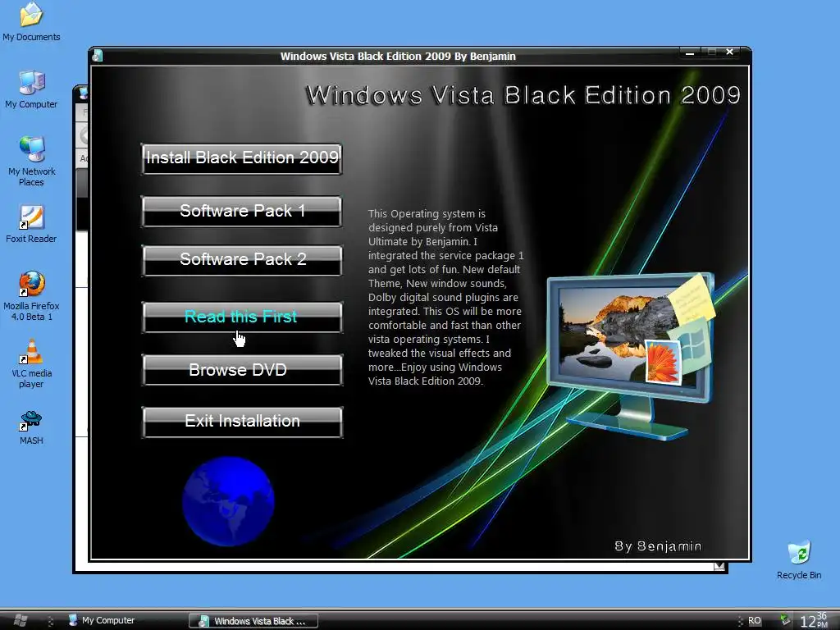Image resolution: width=840 pixels, height=630 pixels.
Task: Open VLC media player shortcut
Action: (31, 363)
